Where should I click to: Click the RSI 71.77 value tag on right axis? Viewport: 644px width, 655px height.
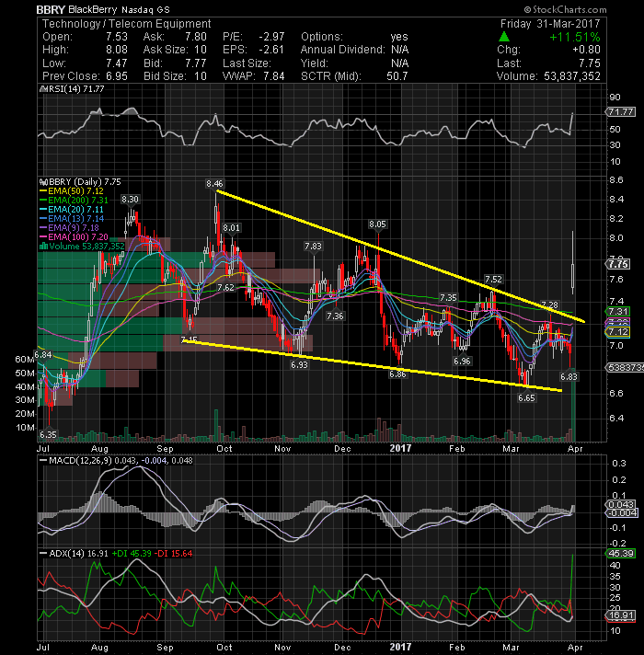tap(621, 112)
